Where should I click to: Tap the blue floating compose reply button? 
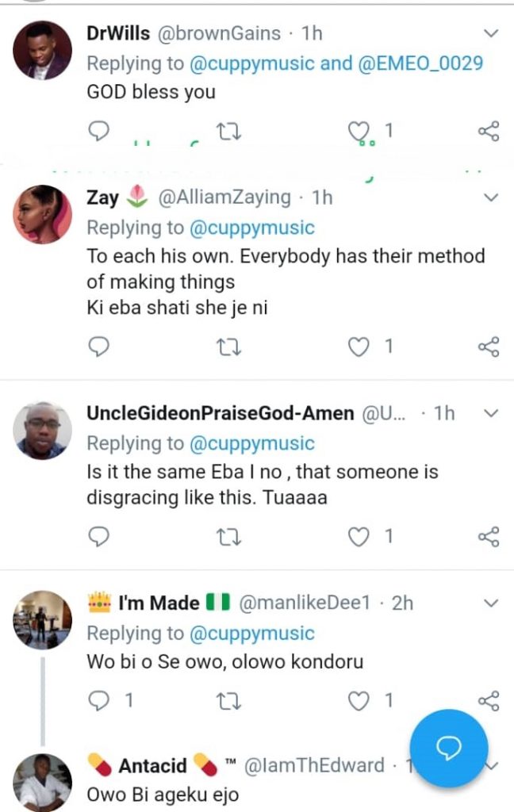tap(451, 749)
